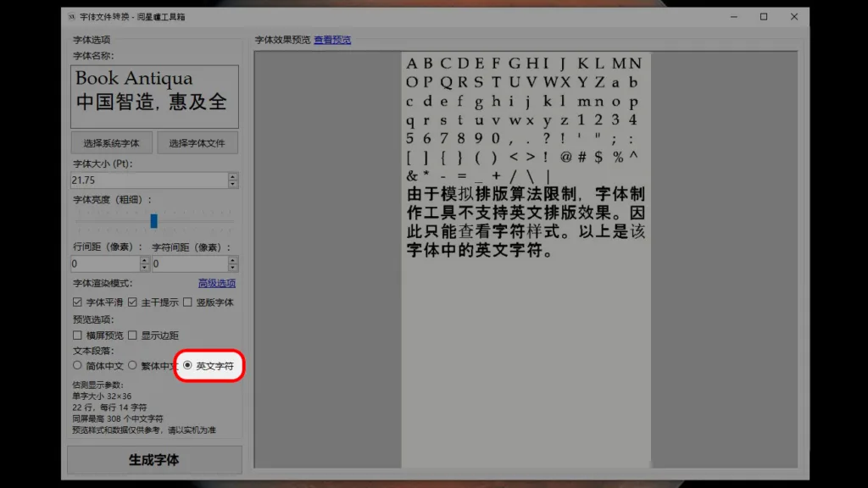Click the 选择字体文件 button
The image size is (868, 488).
[x=198, y=142]
